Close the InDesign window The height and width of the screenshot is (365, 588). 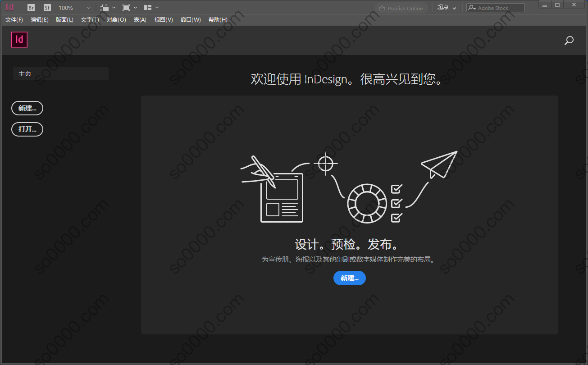click(574, 5)
